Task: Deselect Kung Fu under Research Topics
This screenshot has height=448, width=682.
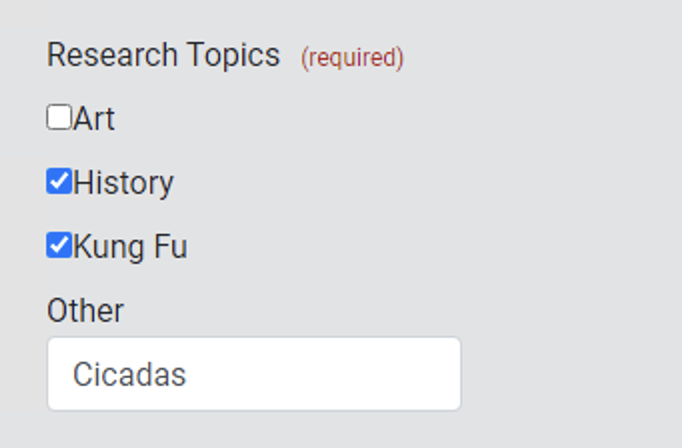Action: [59, 245]
